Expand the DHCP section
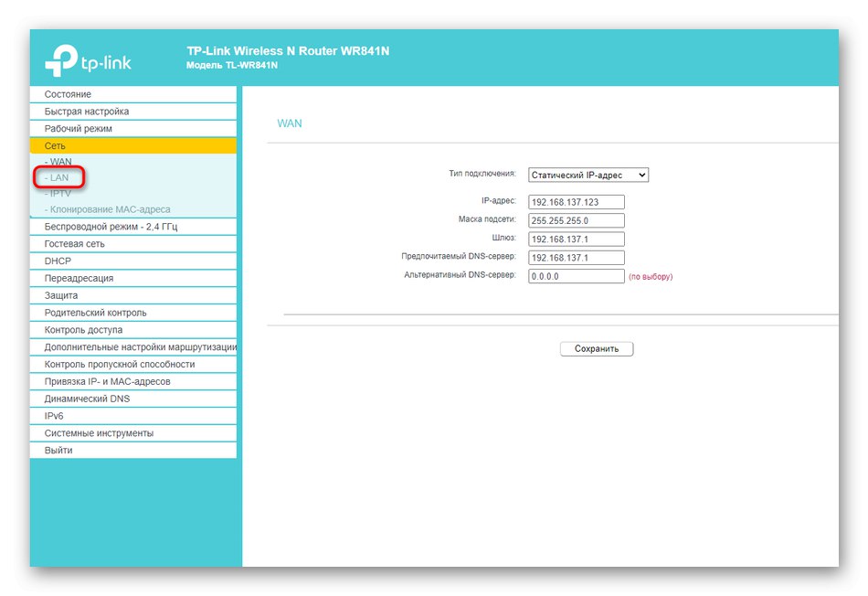This screenshot has width=868, height=596. 132,261
